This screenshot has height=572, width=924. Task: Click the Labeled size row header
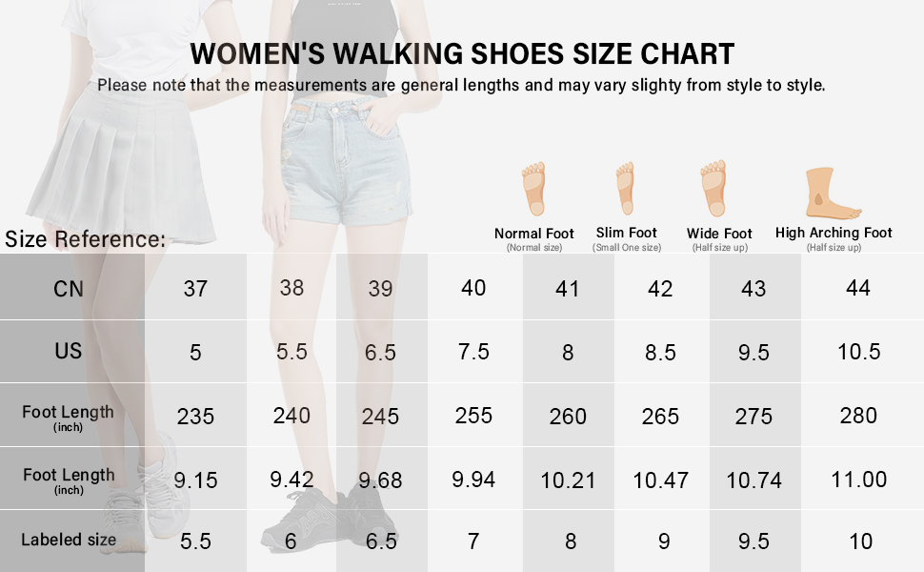[69, 540]
